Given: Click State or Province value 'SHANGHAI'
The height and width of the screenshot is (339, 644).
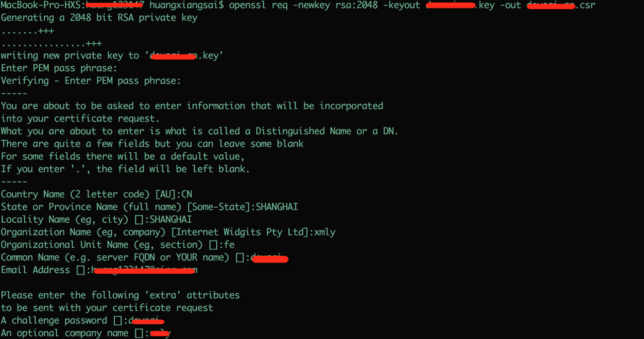Looking at the screenshot, I should tap(277, 207).
